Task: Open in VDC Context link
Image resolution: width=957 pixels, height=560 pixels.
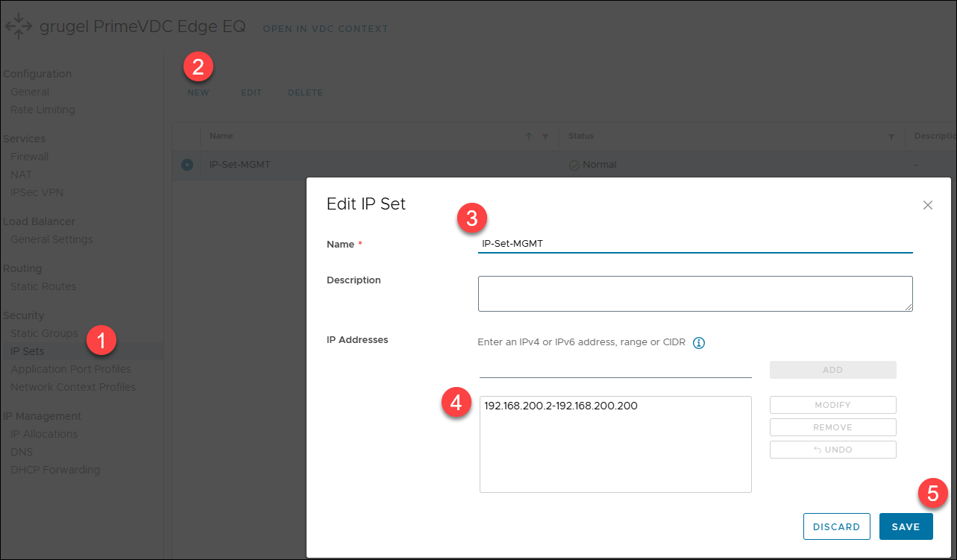Action: 325,29
